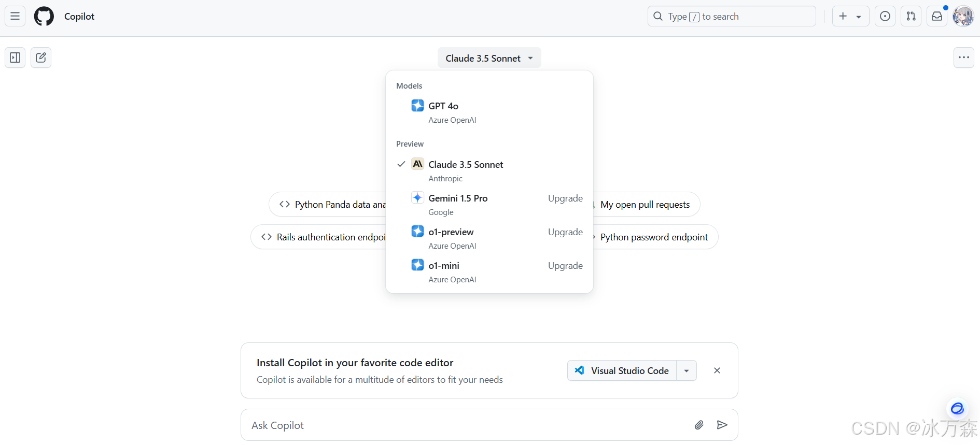
Task: Click the o1-mini model icon
Action: 417,265
